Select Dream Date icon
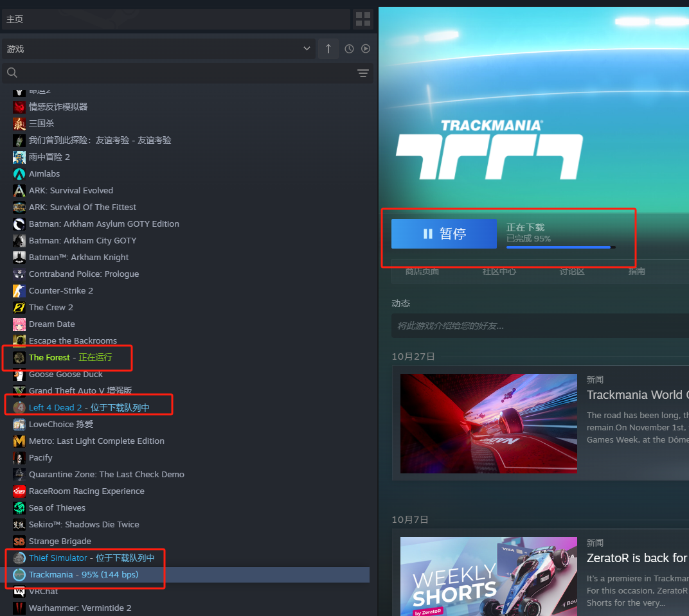Screen dimensions: 689x616 point(19,324)
